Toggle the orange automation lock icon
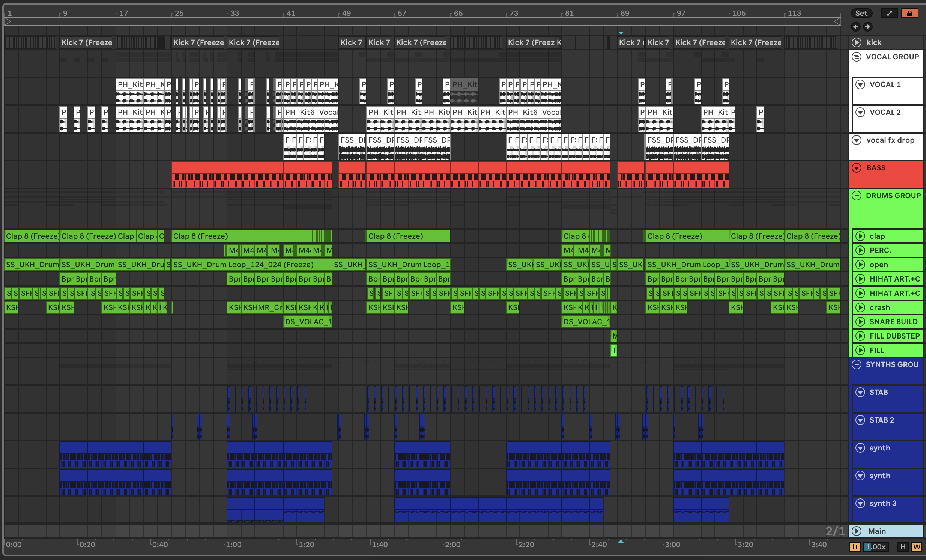 pyautogui.click(x=909, y=13)
